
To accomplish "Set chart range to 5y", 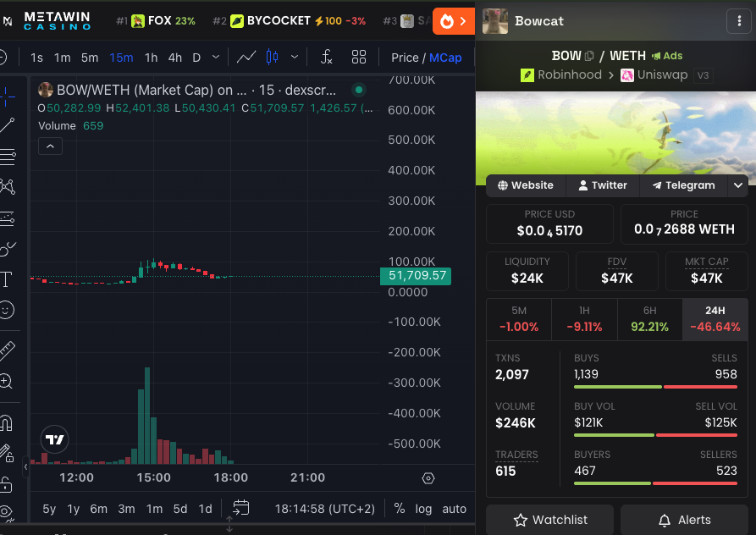I will pyautogui.click(x=49, y=509).
